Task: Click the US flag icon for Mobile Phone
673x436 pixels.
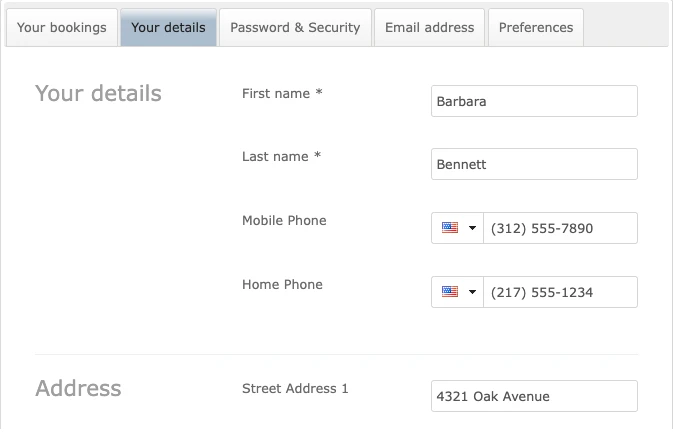Action: point(449,228)
